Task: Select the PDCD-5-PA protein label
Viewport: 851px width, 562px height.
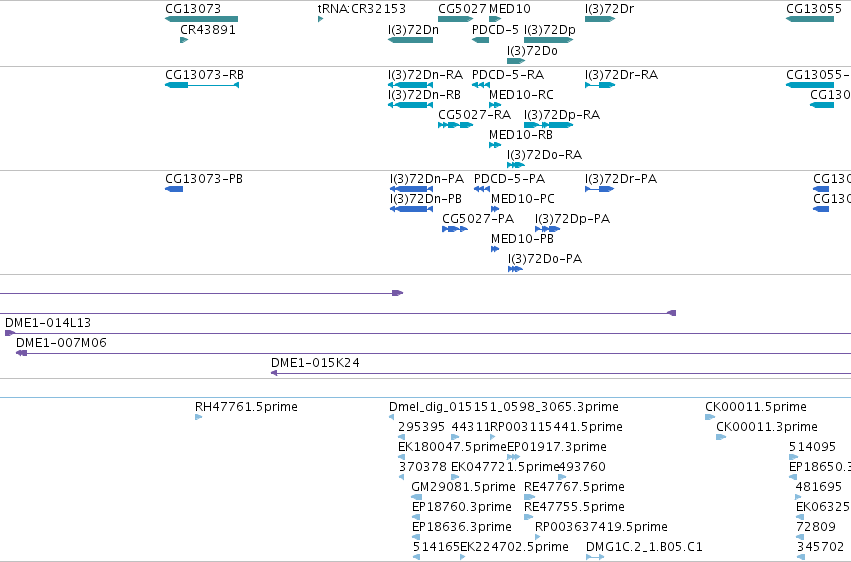Action: point(509,178)
